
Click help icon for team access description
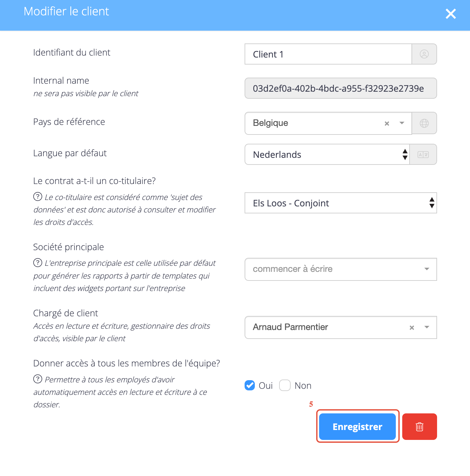[x=38, y=379]
